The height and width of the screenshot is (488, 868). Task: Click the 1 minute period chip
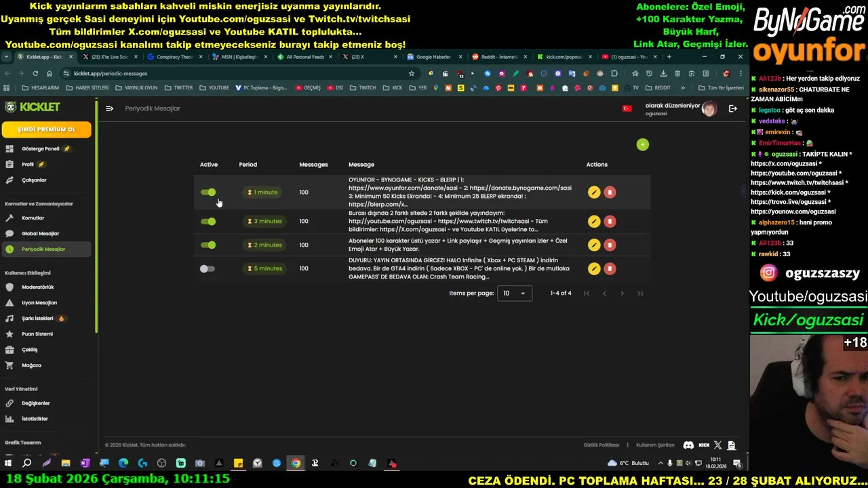[x=262, y=192]
